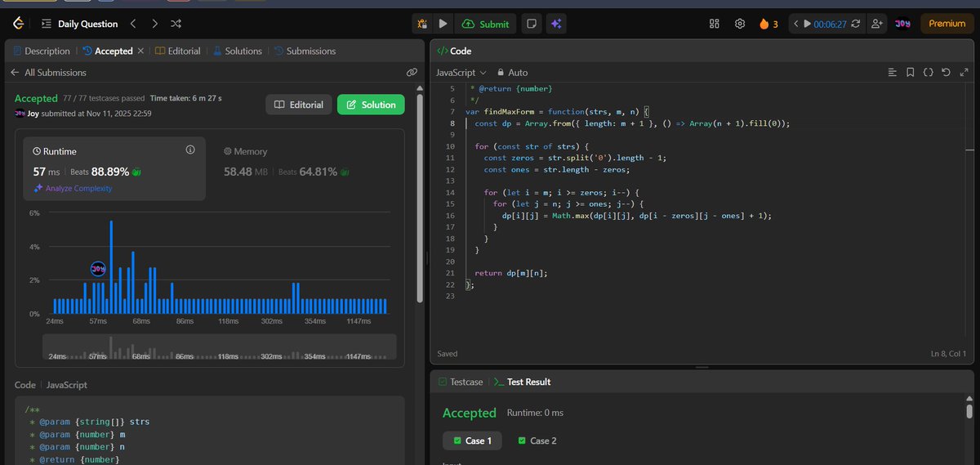Image resolution: width=980 pixels, height=465 pixels.
Task: Click the Runtime info icon
Action: click(x=190, y=150)
